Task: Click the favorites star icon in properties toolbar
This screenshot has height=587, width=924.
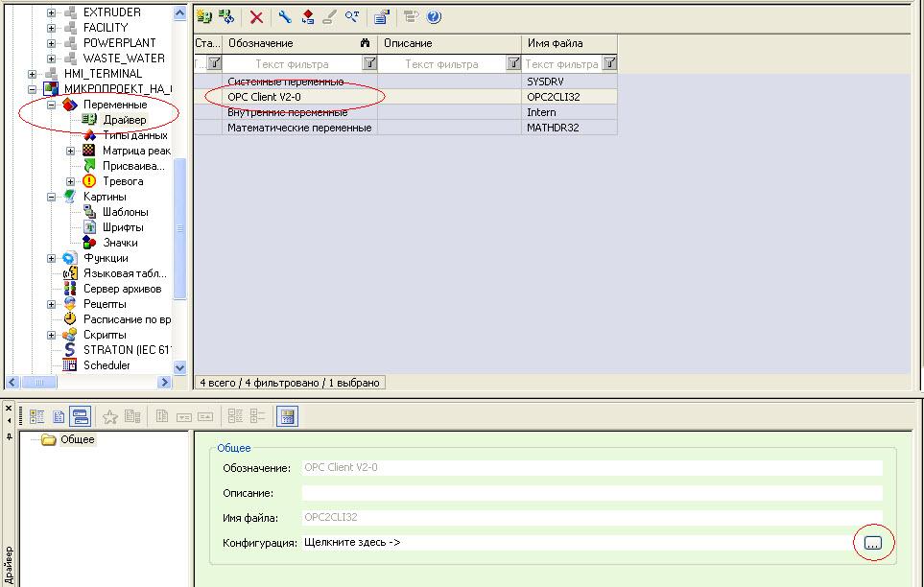Action: coord(110,416)
